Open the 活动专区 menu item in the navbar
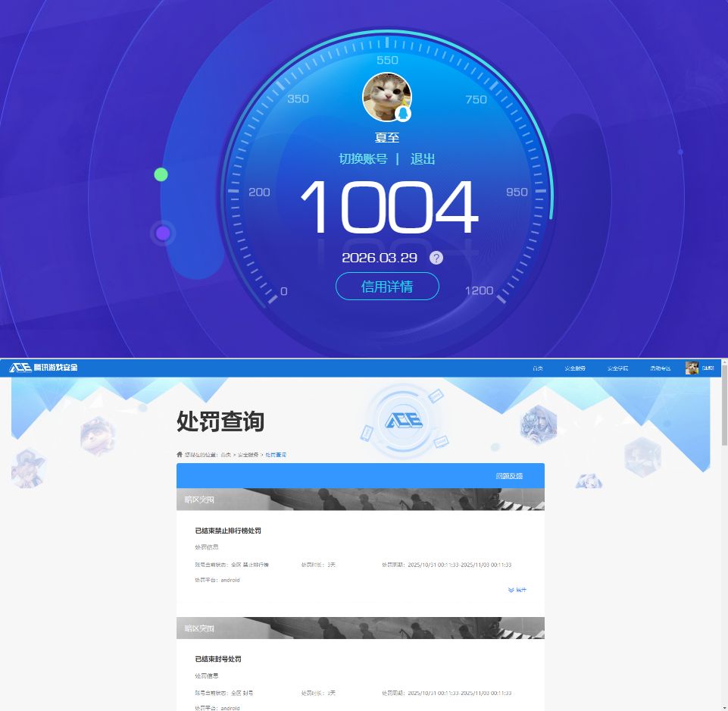The height and width of the screenshot is (711, 728). [x=659, y=368]
